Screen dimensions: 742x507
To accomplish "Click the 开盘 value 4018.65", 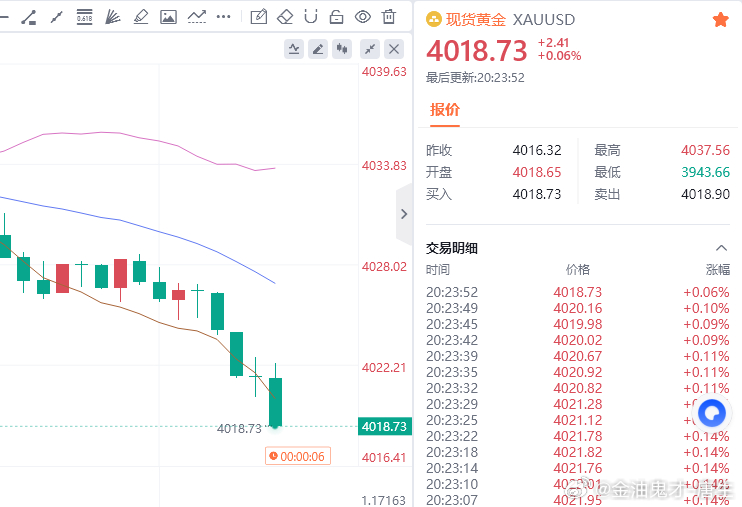I will 537,172.
